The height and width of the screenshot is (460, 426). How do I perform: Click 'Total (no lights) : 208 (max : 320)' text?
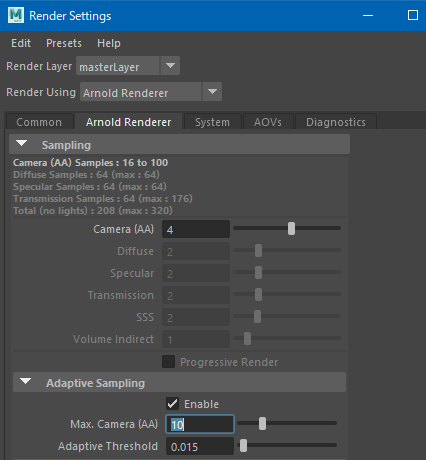93,211
